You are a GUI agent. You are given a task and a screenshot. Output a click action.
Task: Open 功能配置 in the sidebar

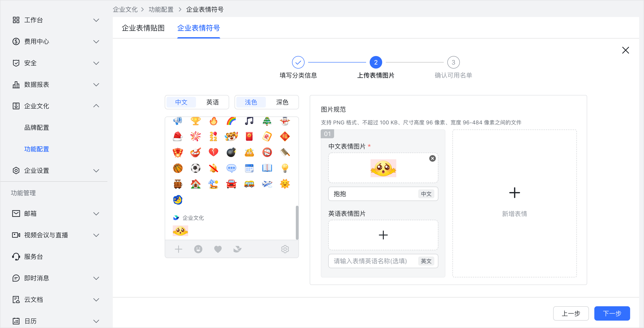tap(36, 149)
